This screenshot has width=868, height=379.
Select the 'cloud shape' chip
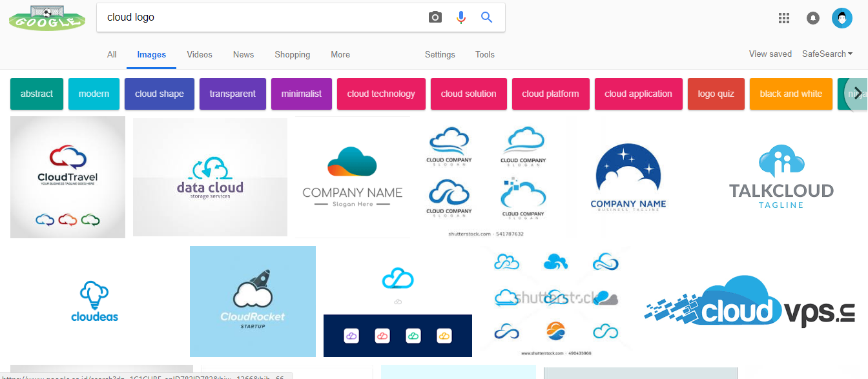(160, 94)
